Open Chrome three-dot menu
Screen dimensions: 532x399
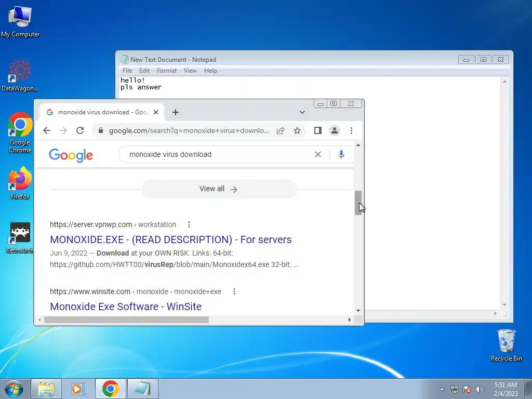[352, 130]
